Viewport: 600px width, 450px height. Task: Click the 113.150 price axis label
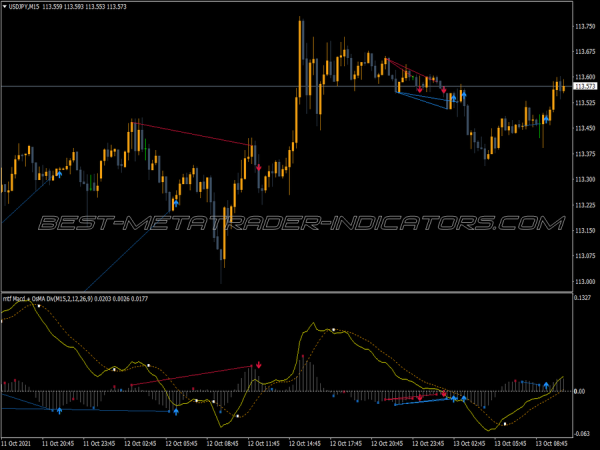click(585, 230)
